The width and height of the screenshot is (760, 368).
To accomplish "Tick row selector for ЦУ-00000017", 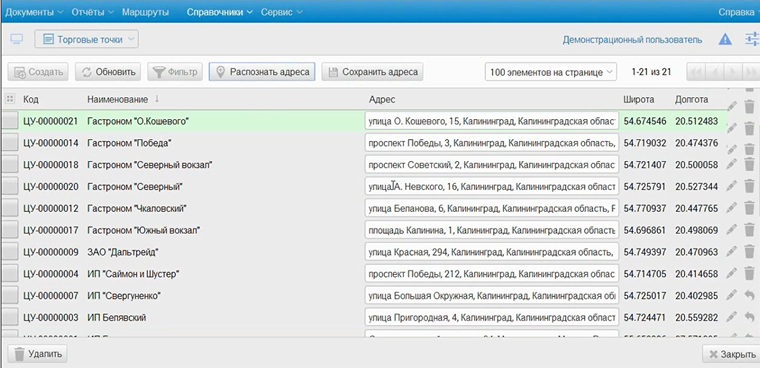I will 9,230.
